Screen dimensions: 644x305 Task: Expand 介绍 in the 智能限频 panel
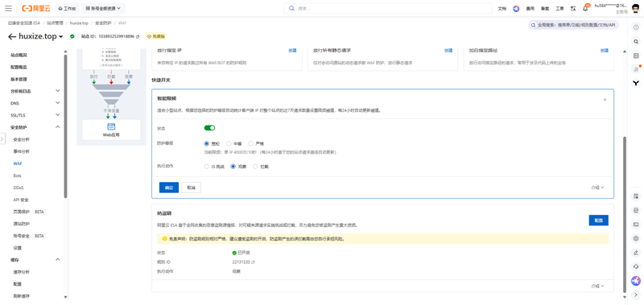pyautogui.click(x=597, y=188)
